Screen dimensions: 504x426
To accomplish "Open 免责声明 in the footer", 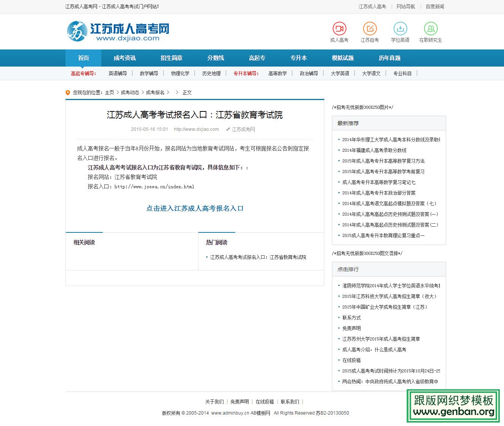I will pos(239,401).
